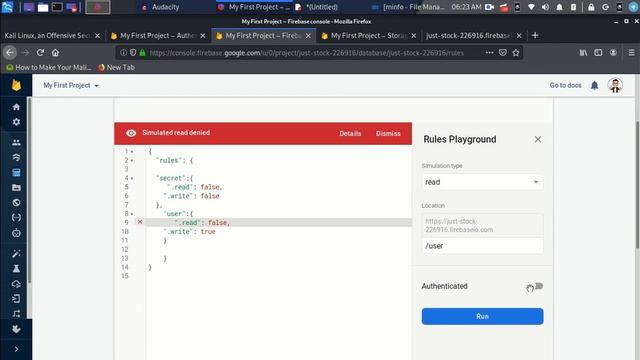
Task: Open page actions three-dots menu in URL bar
Action: (x=489, y=52)
